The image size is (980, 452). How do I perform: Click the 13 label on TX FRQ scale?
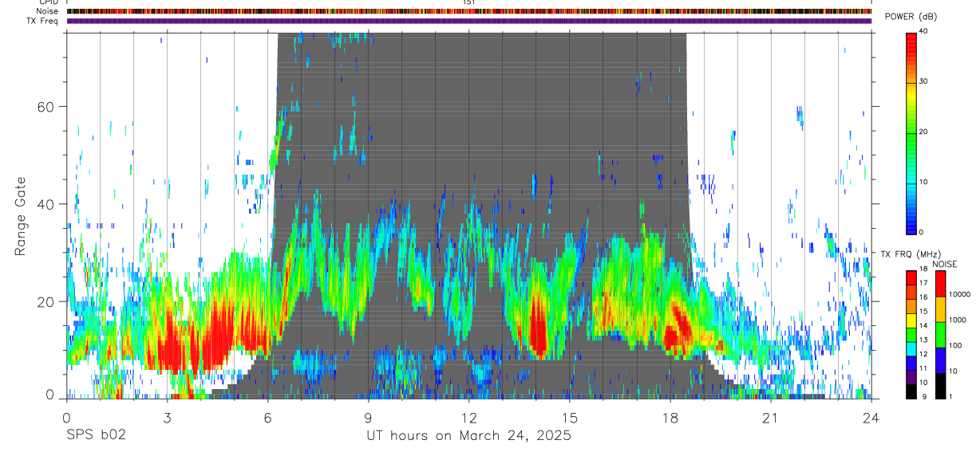923,340
